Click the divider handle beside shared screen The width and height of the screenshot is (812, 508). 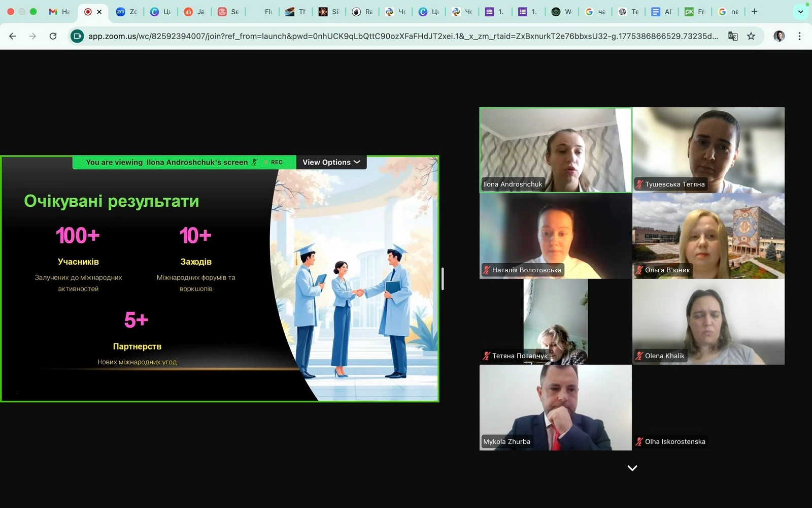coord(443,279)
